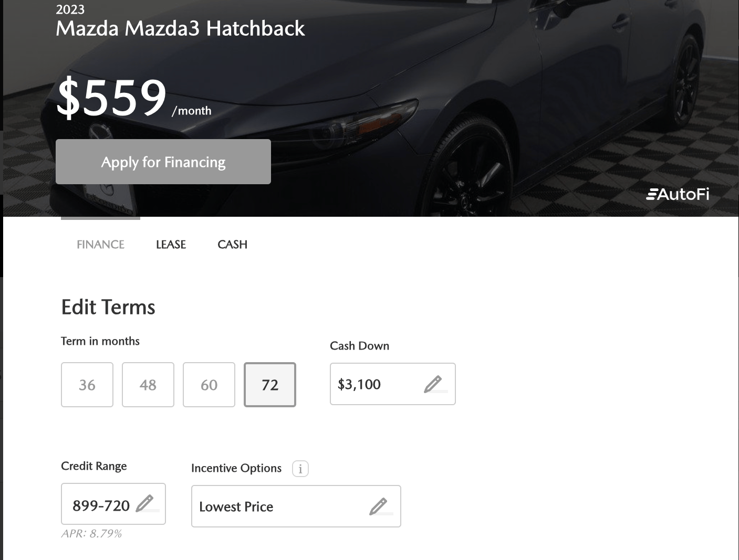Screen dimensions: 739x560
Task: Click the Mazda Mazda3 Hatchback title
Action: click(x=180, y=28)
